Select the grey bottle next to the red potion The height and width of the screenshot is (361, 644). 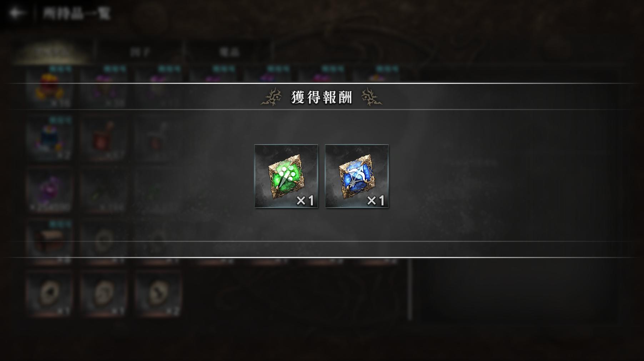(159, 138)
